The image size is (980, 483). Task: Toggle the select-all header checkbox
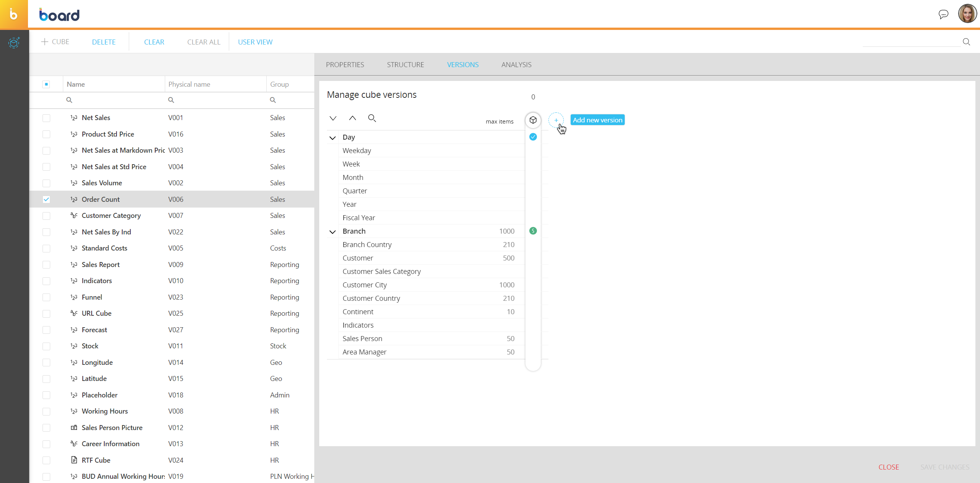(46, 84)
